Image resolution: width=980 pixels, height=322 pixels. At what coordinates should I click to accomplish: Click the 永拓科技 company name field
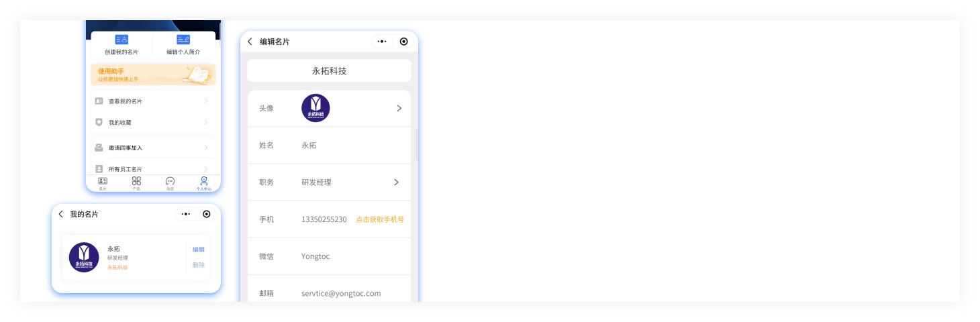point(329,70)
